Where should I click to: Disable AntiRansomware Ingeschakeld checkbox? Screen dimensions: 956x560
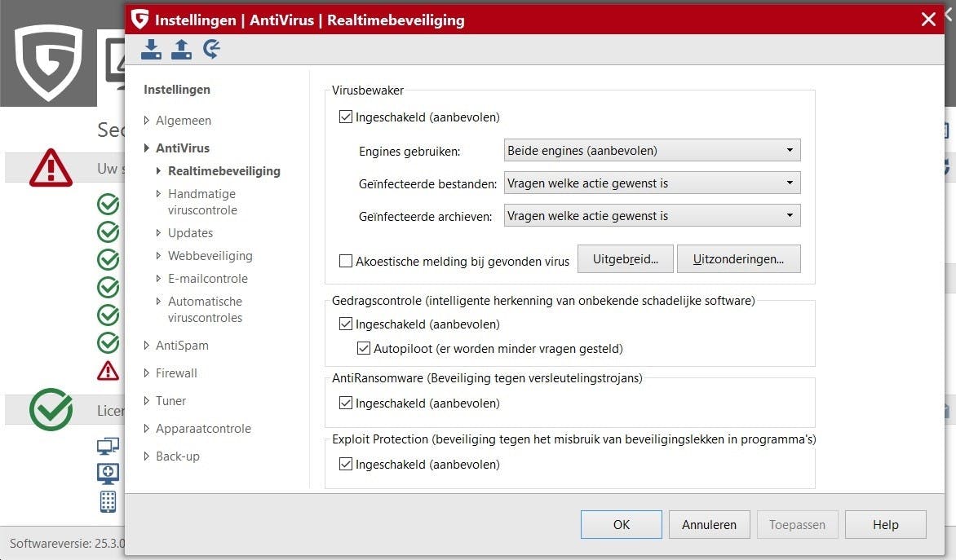click(x=346, y=403)
